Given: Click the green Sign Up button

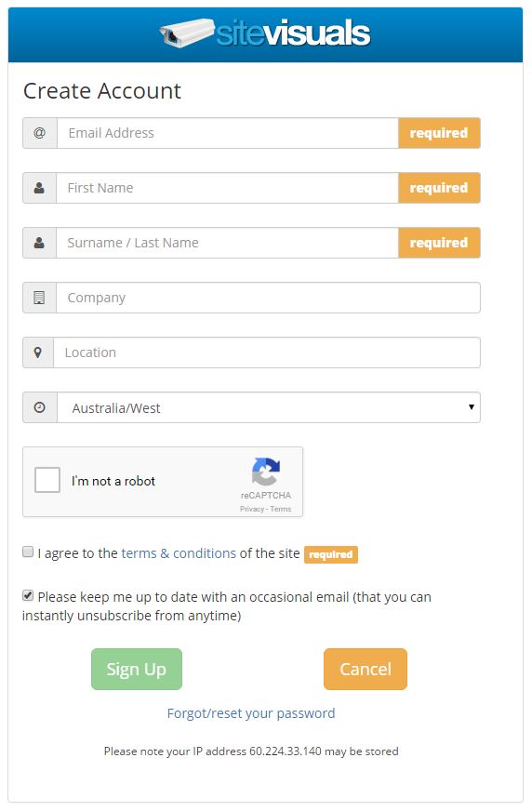Looking at the screenshot, I should pyautogui.click(x=137, y=670).
